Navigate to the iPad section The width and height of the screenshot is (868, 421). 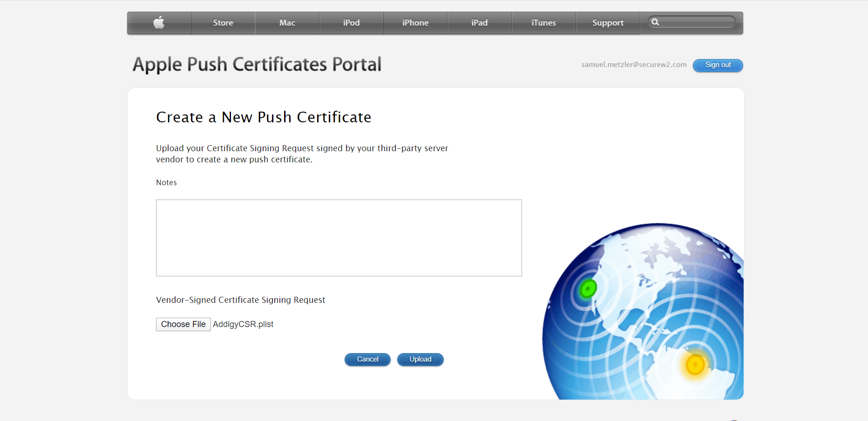(x=479, y=23)
